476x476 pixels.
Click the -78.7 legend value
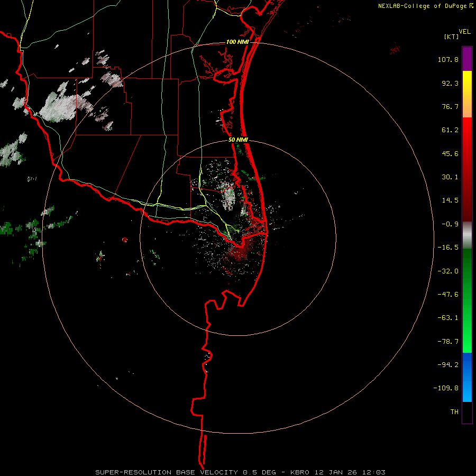click(448, 342)
